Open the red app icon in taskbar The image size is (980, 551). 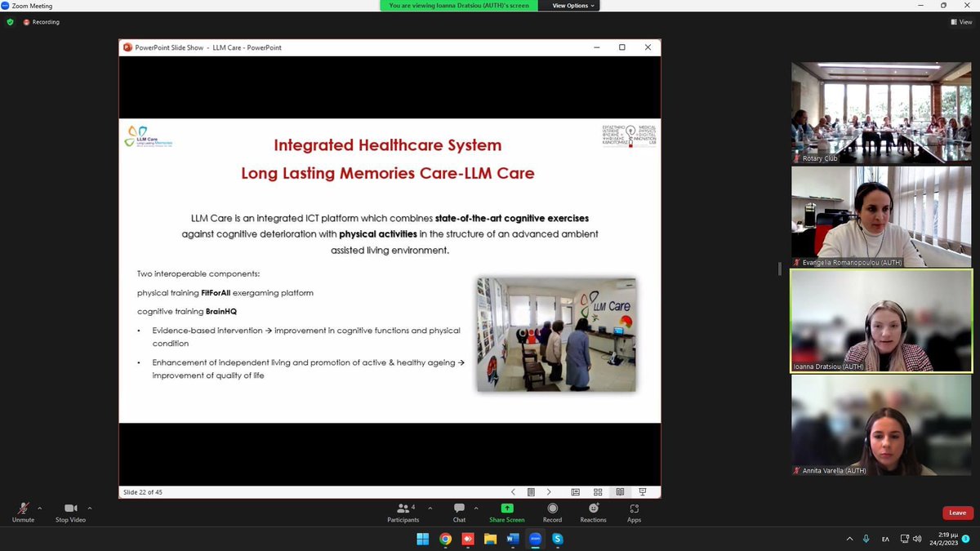point(468,539)
